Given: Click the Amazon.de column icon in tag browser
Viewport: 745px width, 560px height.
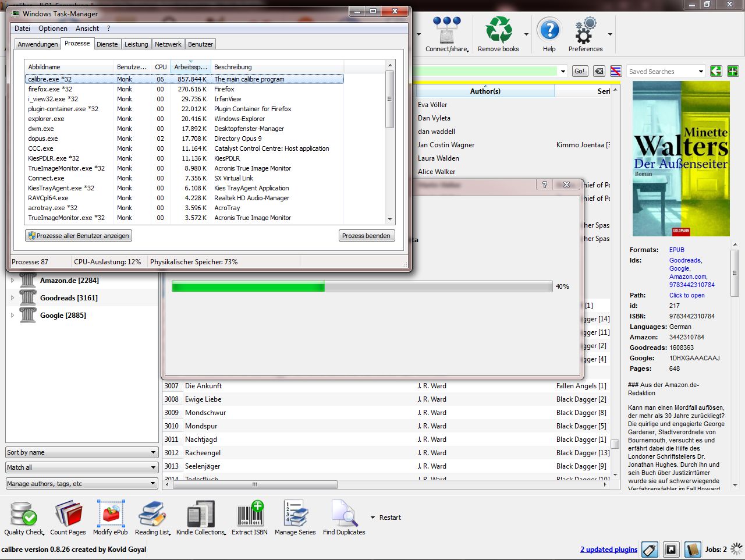Looking at the screenshot, I should pyautogui.click(x=28, y=280).
